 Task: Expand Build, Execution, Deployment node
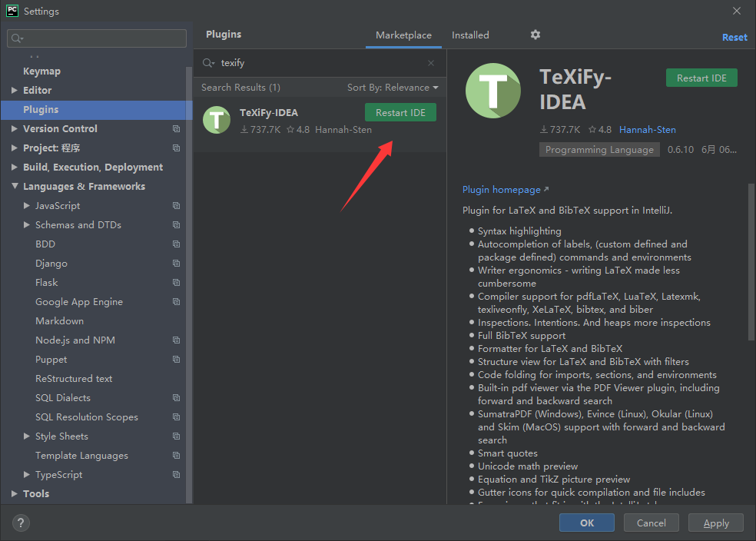(x=15, y=168)
